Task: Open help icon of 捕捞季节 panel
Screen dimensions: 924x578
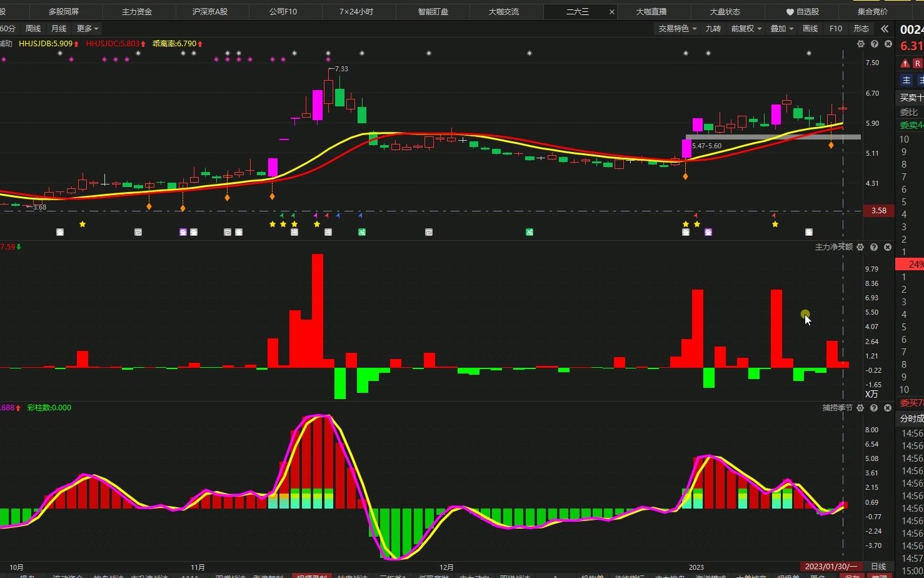Action: 874,408
